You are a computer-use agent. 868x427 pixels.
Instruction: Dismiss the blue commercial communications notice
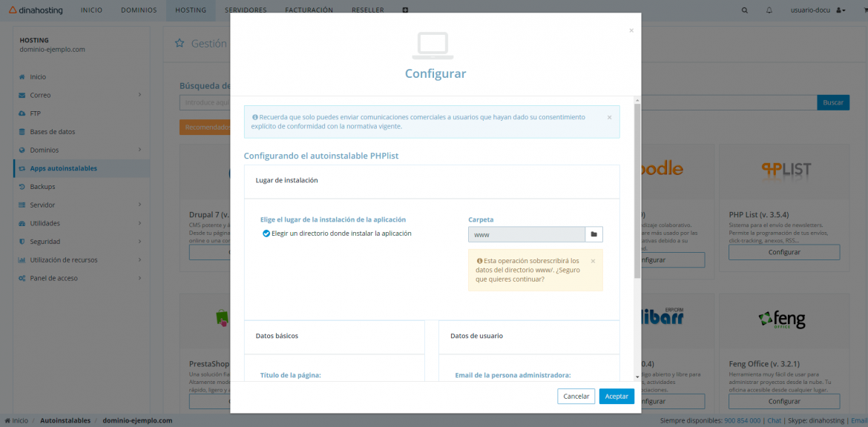(x=610, y=117)
